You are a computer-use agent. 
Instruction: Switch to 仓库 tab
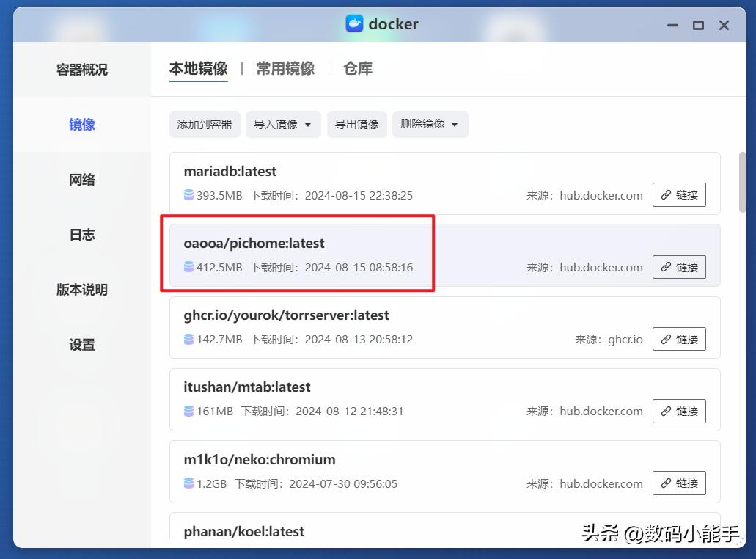(358, 68)
